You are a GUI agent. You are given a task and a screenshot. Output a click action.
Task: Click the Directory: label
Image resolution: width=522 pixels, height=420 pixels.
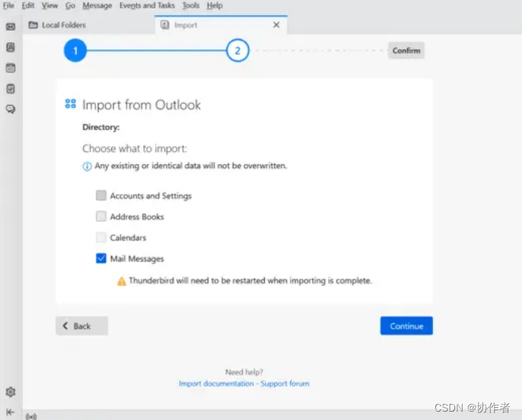click(x=101, y=128)
